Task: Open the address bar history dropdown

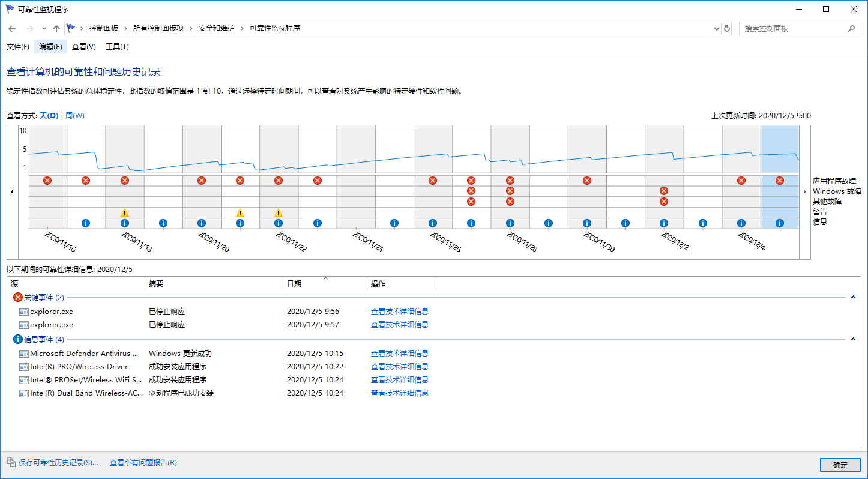Action: click(x=716, y=28)
